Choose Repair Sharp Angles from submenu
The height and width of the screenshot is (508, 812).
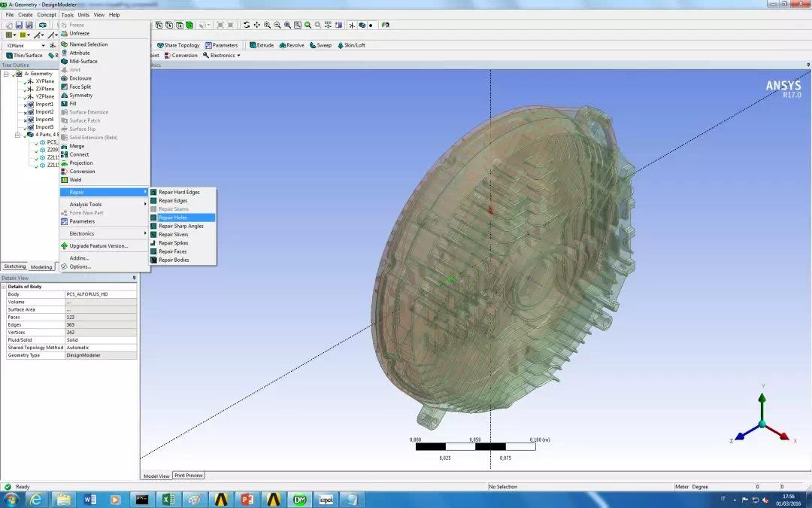(182, 226)
